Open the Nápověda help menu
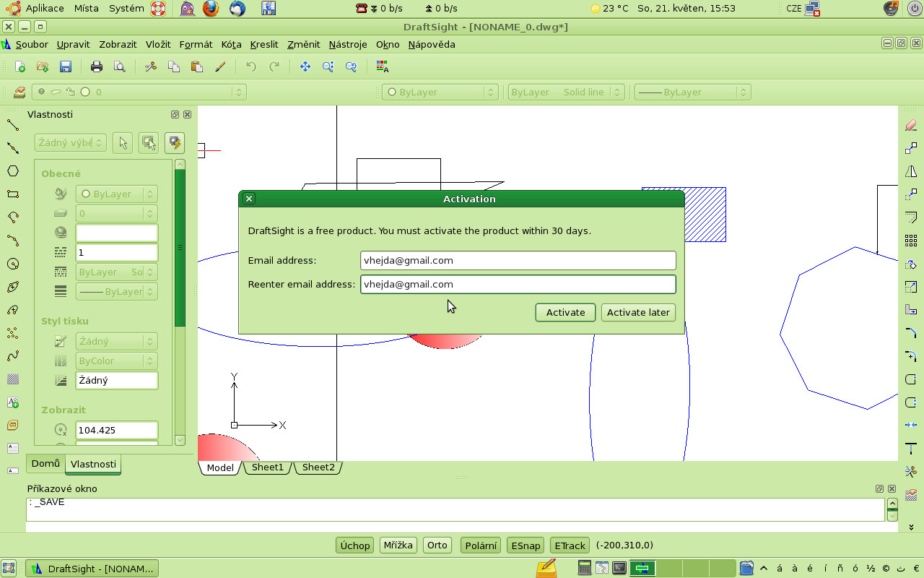This screenshot has height=578, width=924. (432, 44)
